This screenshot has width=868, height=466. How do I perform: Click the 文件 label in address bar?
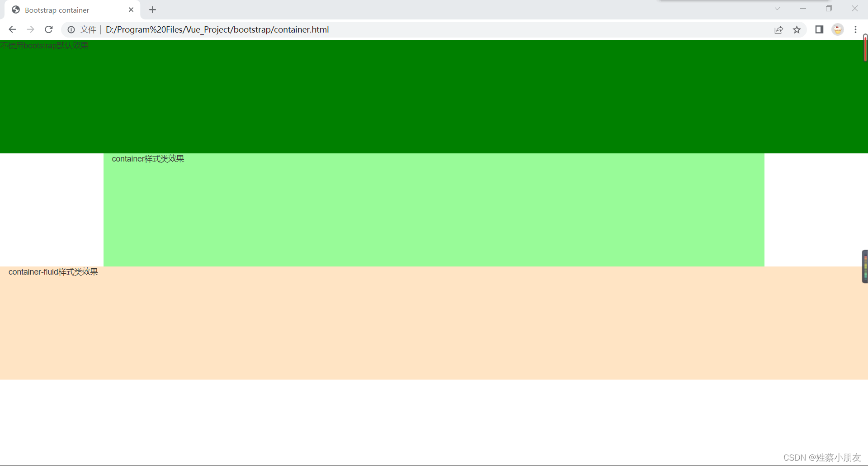88,29
